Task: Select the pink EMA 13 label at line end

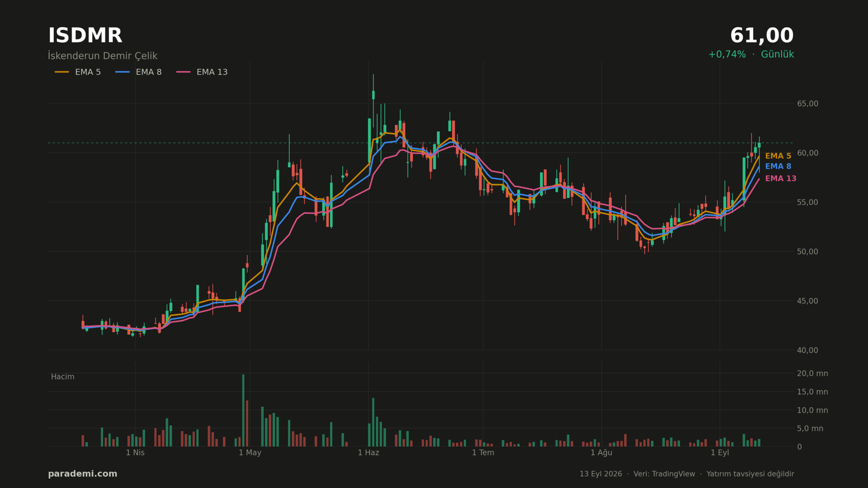Action: [x=781, y=178]
